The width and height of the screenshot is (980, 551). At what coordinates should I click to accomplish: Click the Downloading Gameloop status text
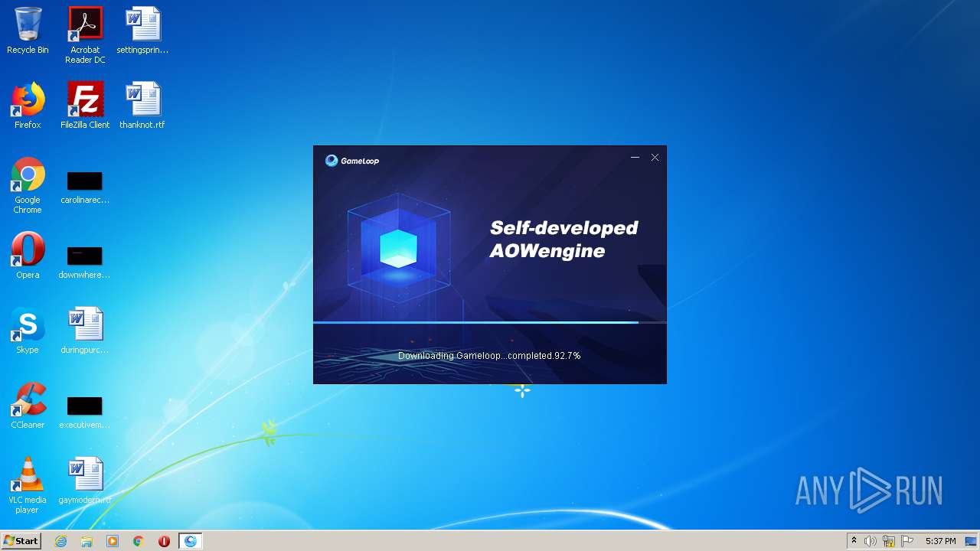(489, 356)
